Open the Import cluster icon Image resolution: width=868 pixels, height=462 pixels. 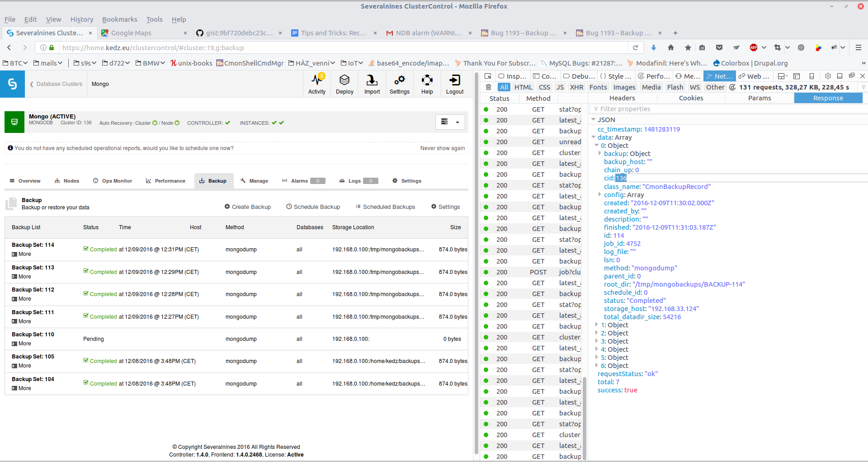tap(372, 84)
